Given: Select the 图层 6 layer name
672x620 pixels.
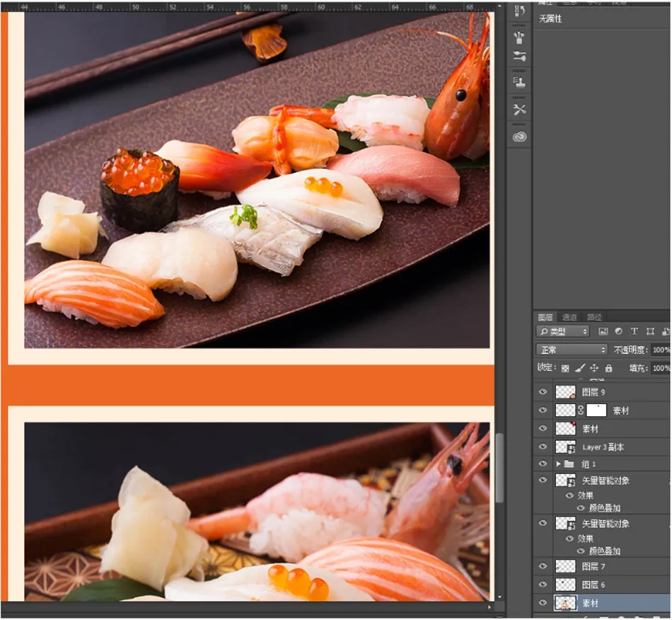Looking at the screenshot, I should [593, 585].
